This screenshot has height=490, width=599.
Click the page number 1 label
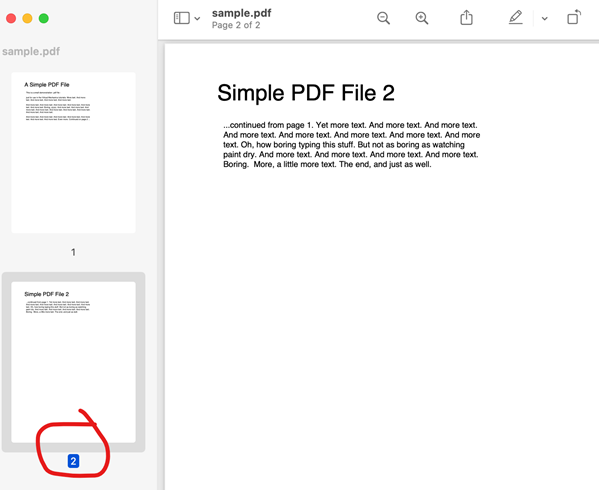tap(73, 252)
